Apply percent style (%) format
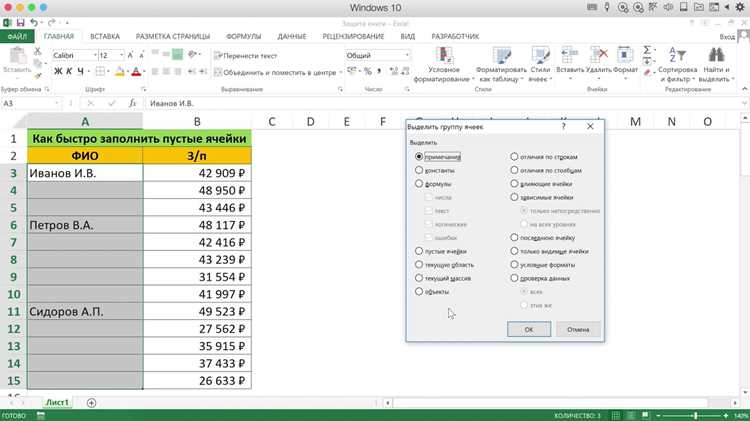Screen dimensions: 750x421 (x=367, y=71)
